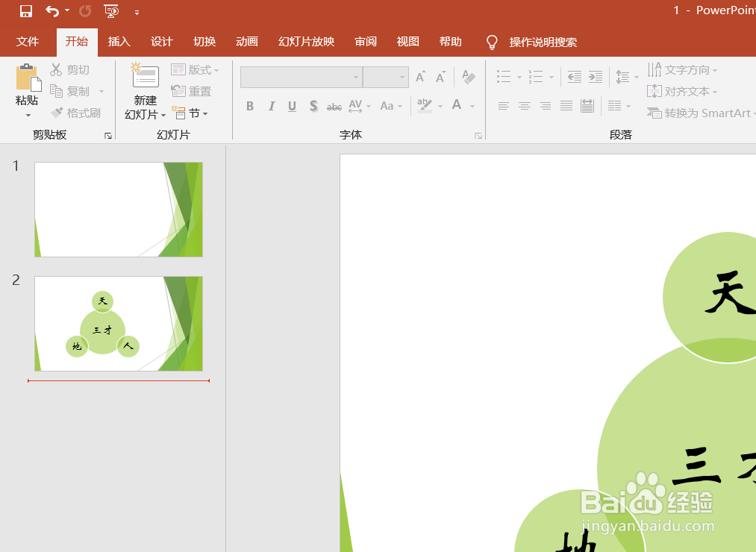Image resolution: width=756 pixels, height=552 pixels.
Task: Click the Save icon in quick access toolbar
Action: click(25, 11)
